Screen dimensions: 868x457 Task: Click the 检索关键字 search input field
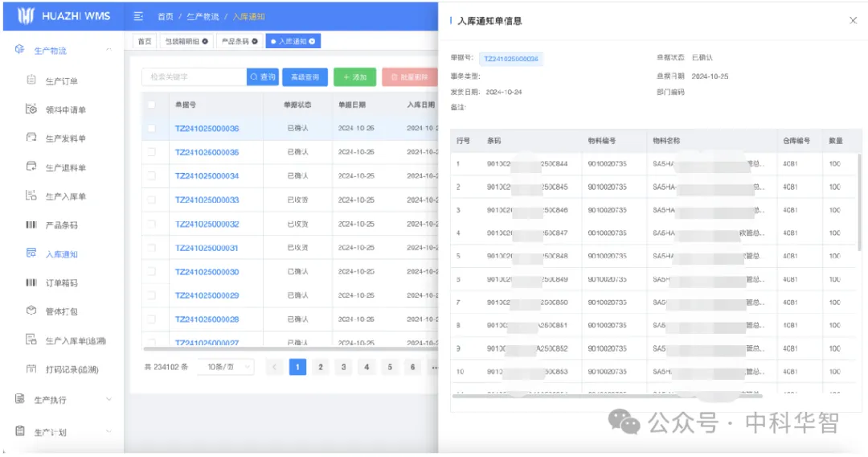[x=194, y=77]
